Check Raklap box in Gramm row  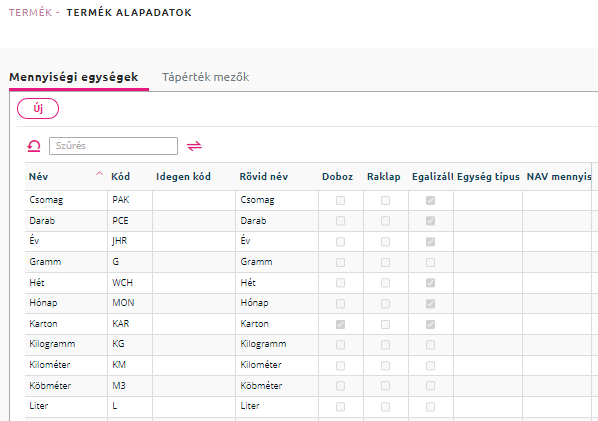(x=385, y=262)
